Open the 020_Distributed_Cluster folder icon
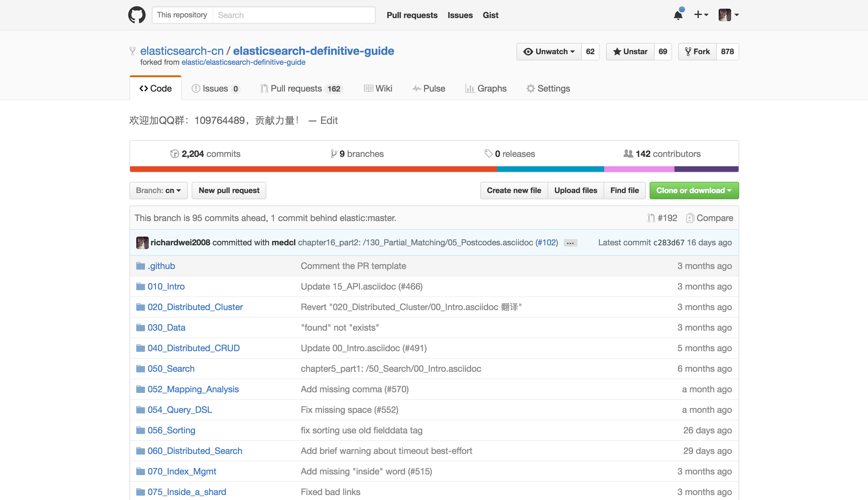 140,307
